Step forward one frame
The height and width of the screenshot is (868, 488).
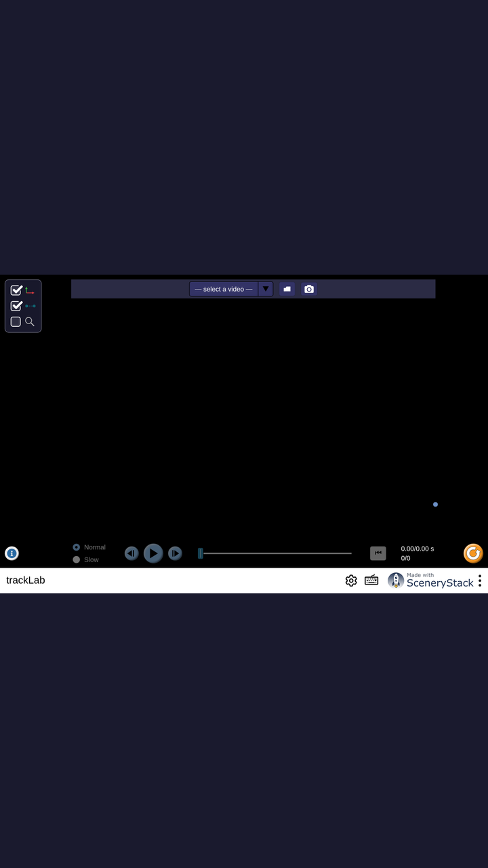click(x=175, y=553)
